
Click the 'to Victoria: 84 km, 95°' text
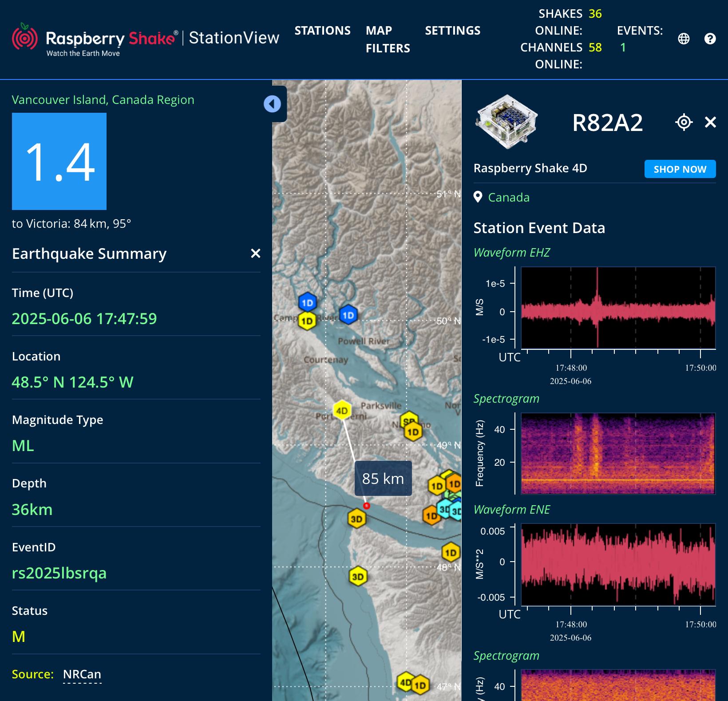71,224
